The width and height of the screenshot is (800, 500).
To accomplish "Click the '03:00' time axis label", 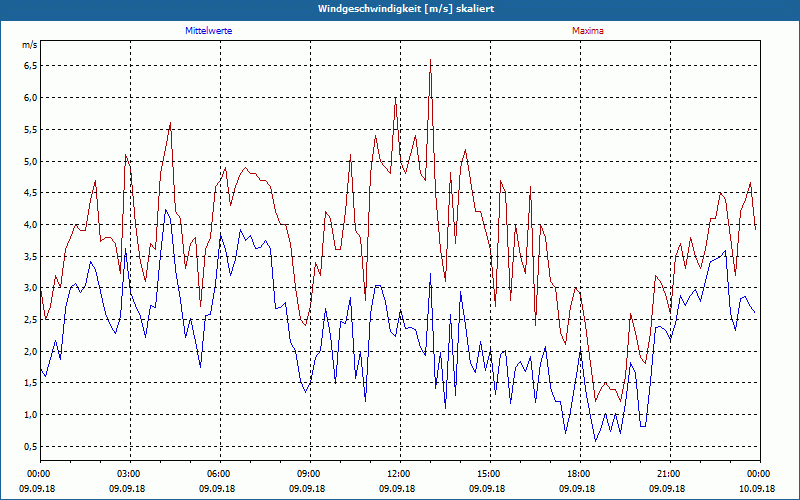I will pyautogui.click(x=130, y=474).
